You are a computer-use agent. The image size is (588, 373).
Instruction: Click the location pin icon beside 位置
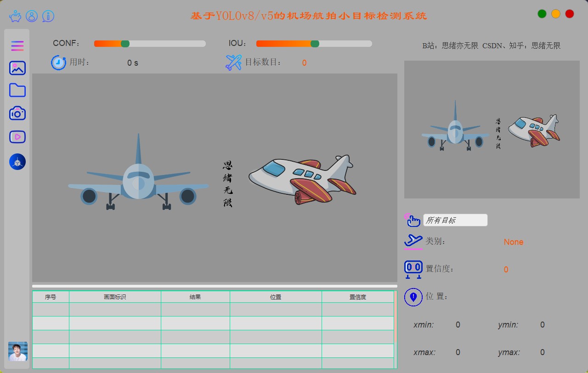(413, 297)
